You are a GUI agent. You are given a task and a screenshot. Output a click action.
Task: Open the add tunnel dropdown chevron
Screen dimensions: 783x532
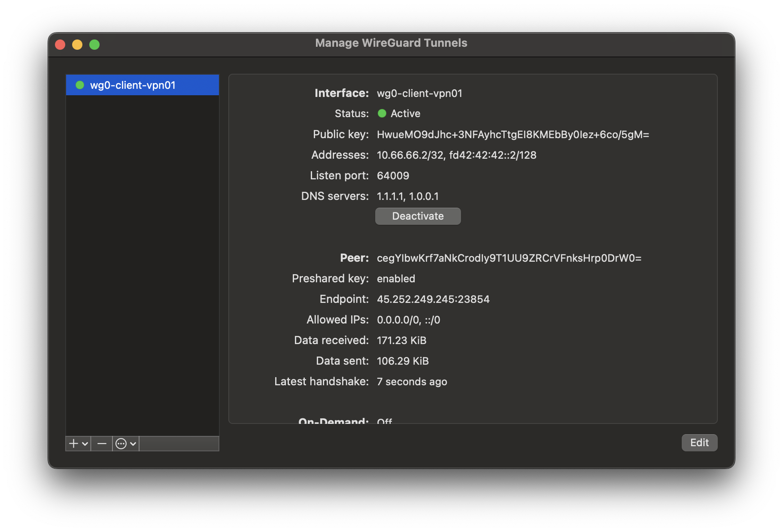[85, 444]
